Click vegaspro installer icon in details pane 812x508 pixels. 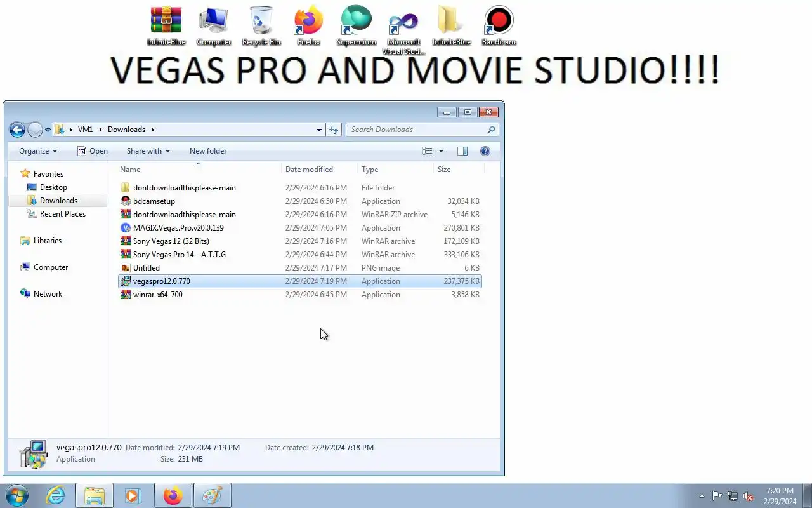coord(34,454)
